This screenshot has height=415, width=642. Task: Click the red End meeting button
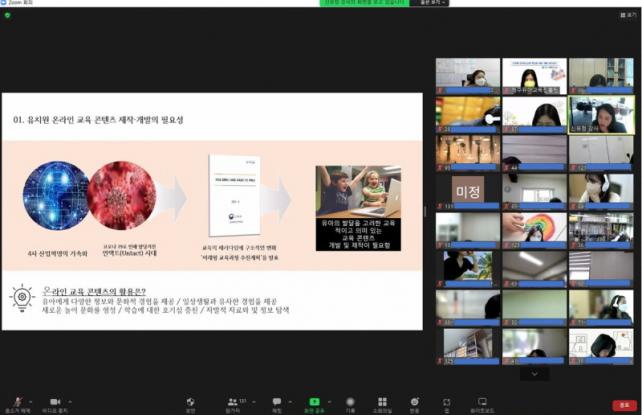624,403
